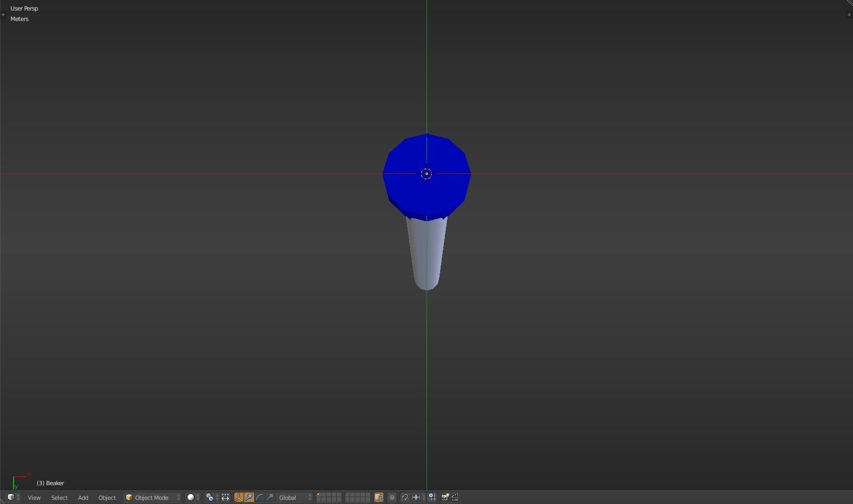The height and width of the screenshot is (504, 853).
Task: Open the pivot point selector
Action: click(x=212, y=497)
